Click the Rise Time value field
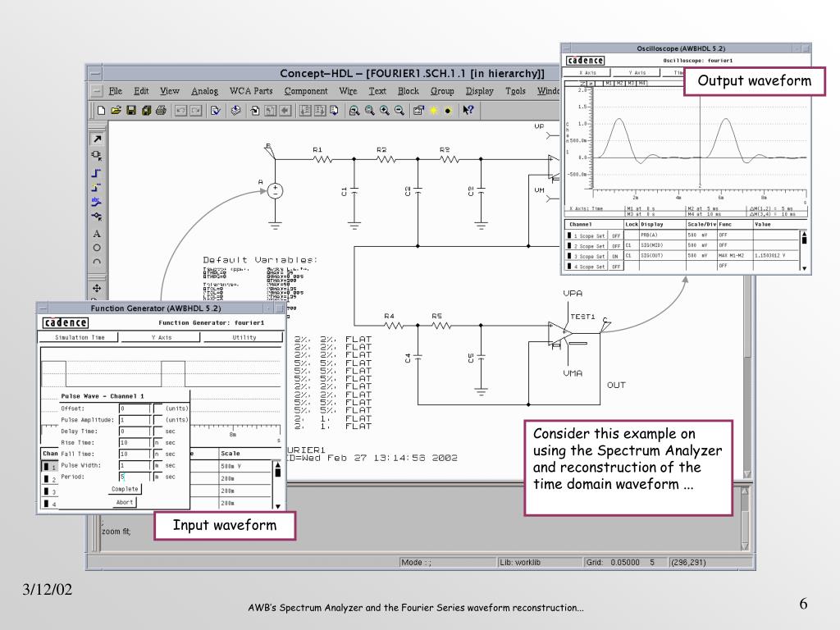Screen dimensions: 840x630 135,442
